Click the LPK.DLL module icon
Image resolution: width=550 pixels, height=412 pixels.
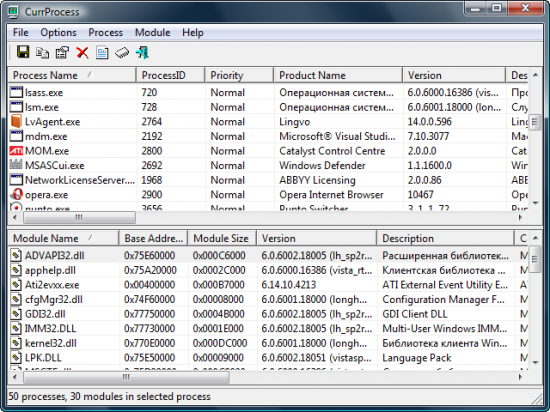point(16,358)
